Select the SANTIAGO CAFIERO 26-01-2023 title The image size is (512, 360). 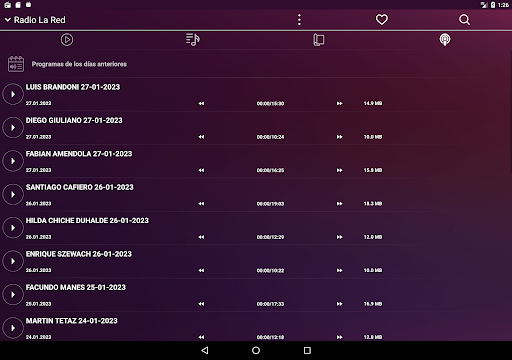(x=80, y=187)
